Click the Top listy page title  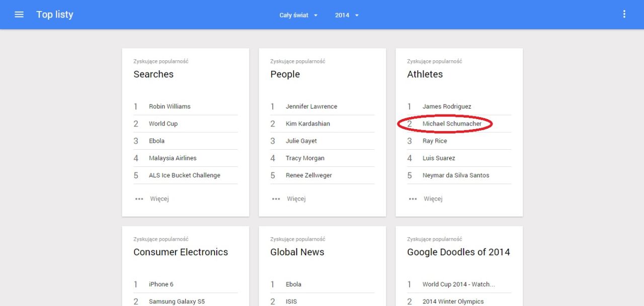click(55, 15)
